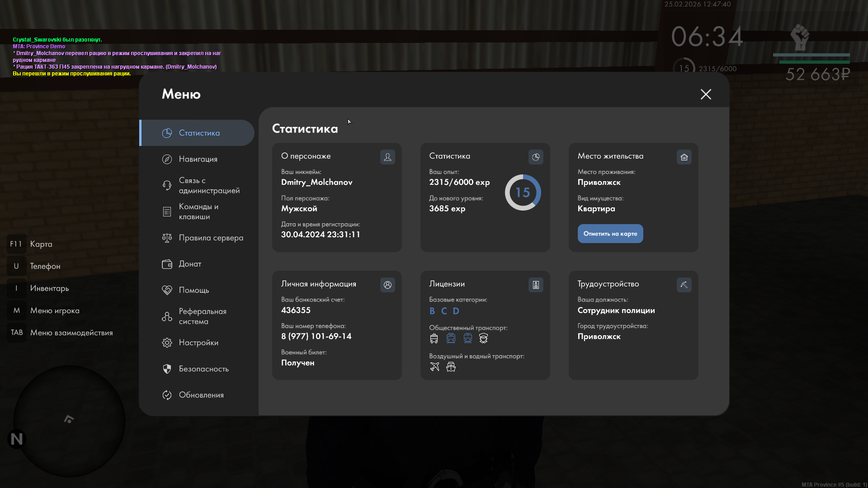Click the boat license icon
This screenshot has width=868, height=488.
point(451,367)
